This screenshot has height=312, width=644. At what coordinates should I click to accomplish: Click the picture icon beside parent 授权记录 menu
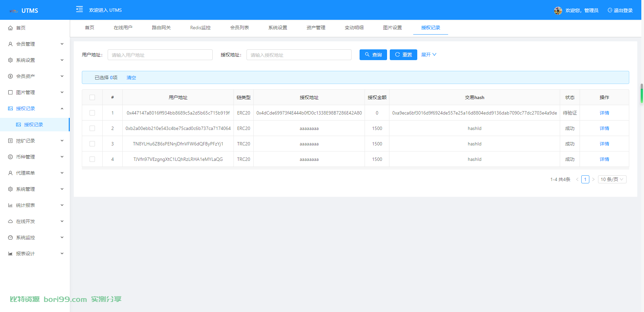pyautogui.click(x=10, y=108)
